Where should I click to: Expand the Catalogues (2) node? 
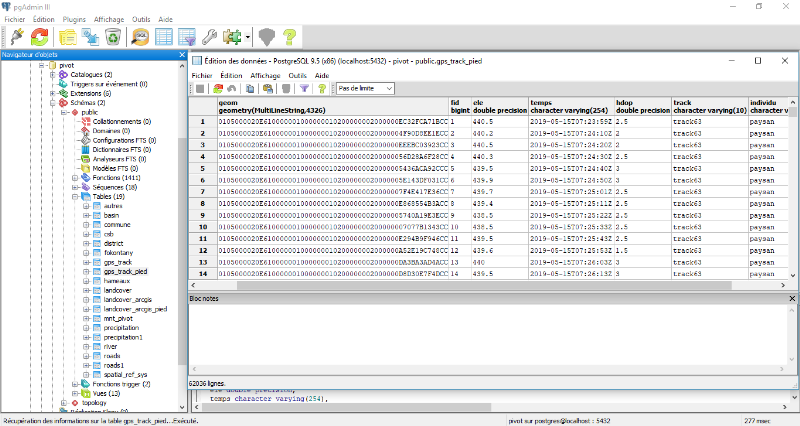[x=52, y=74]
